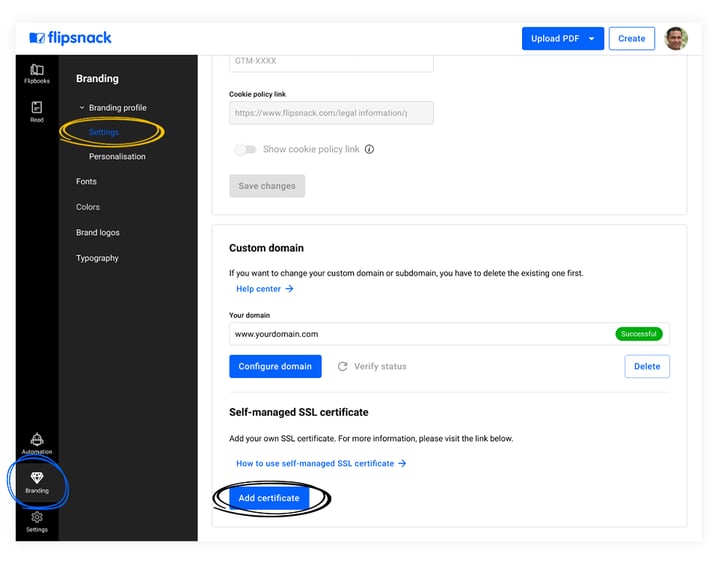The width and height of the screenshot is (718, 563).
Task: Click the Branding profile label
Action: click(x=118, y=108)
